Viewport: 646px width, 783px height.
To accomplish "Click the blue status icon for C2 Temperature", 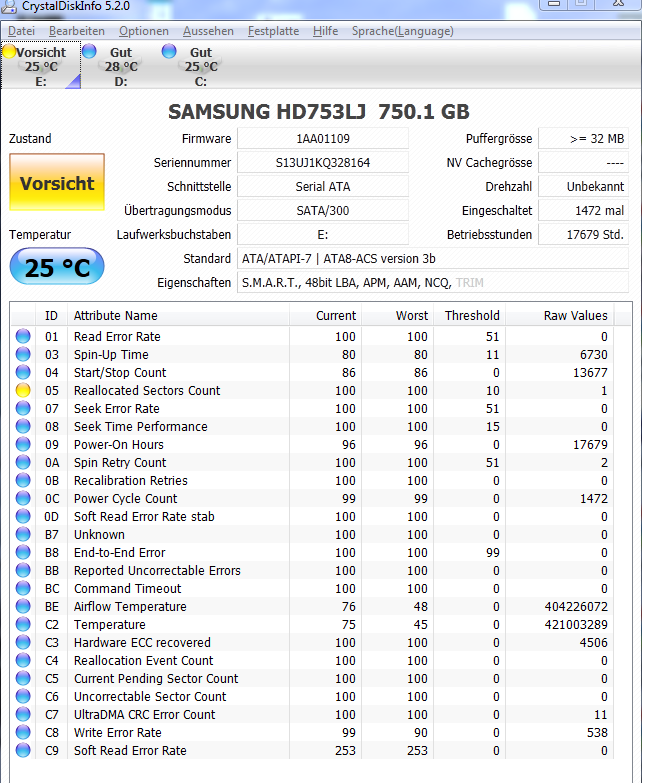I will pyautogui.click(x=23, y=624).
